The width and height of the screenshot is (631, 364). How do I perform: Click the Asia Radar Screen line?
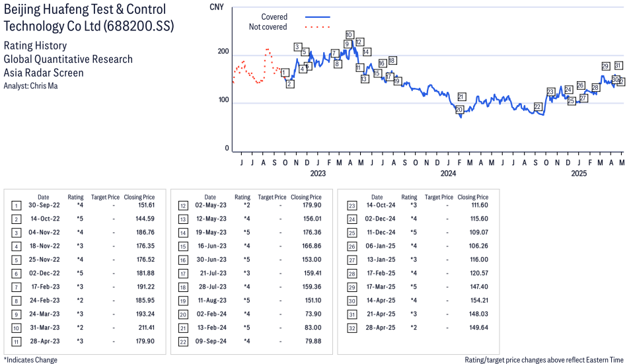(44, 73)
